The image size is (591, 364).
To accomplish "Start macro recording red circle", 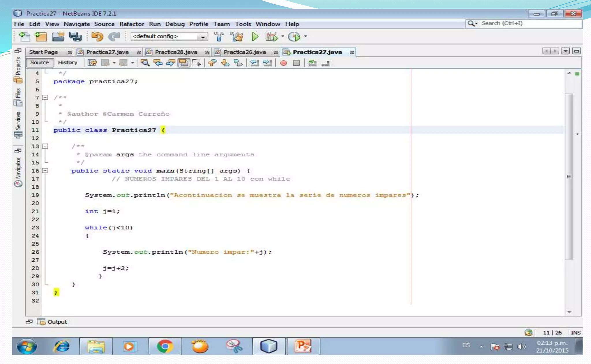I will tap(283, 63).
